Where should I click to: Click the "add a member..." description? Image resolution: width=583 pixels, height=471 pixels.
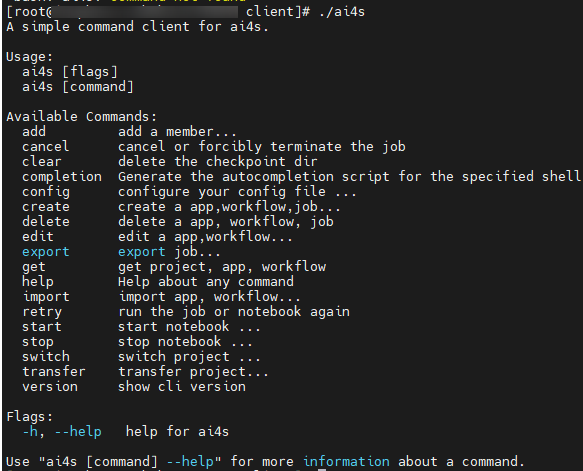tap(177, 132)
